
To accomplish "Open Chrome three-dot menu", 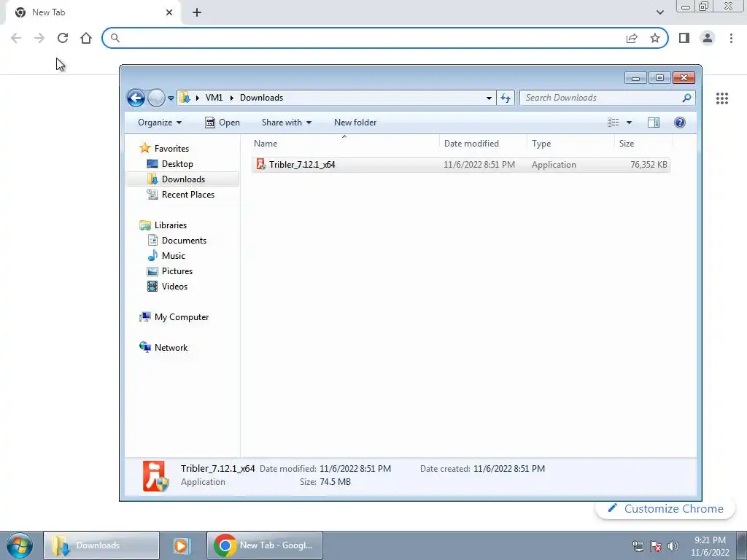I will (x=731, y=38).
